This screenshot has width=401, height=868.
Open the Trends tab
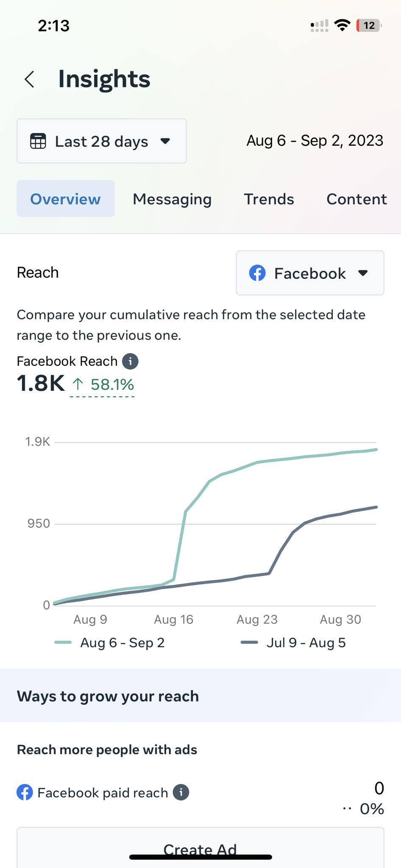pyautogui.click(x=269, y=199)
